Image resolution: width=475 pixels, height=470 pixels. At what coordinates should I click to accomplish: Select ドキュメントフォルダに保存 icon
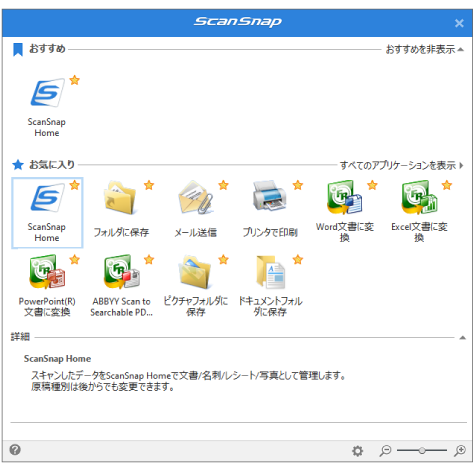pos(270,272)
